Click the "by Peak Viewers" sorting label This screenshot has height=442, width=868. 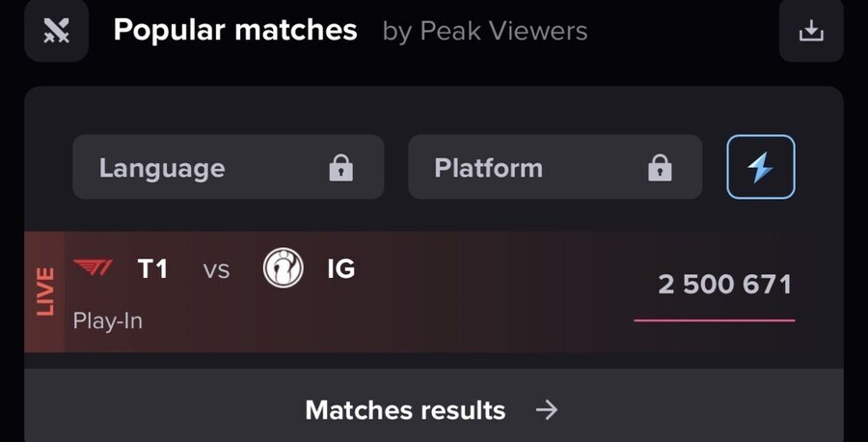[485, 31]
